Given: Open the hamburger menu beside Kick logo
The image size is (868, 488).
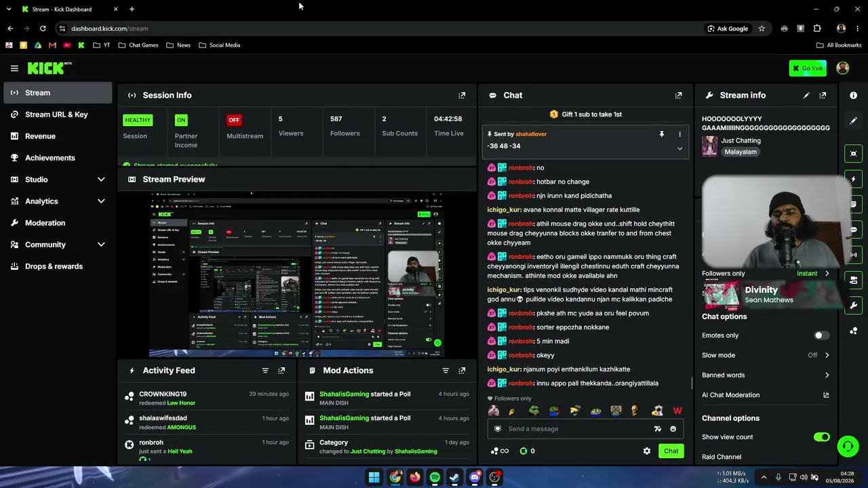Looking at the screenshot, I should [x=14, y=68].
